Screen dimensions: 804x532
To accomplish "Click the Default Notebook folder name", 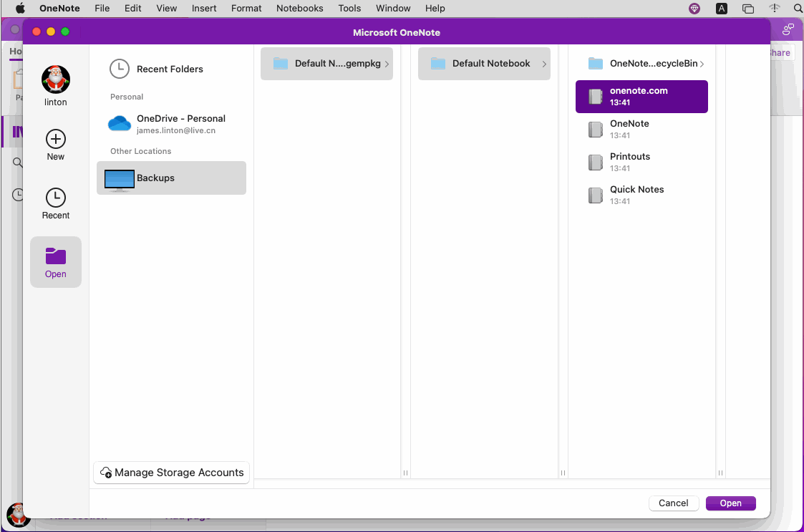I will (490, 64).
